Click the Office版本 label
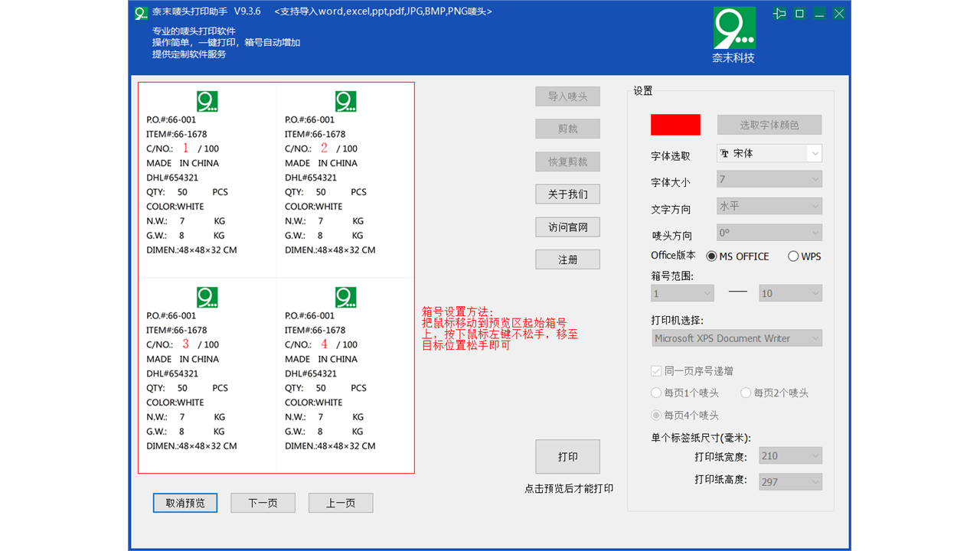 tap(673, 255)
